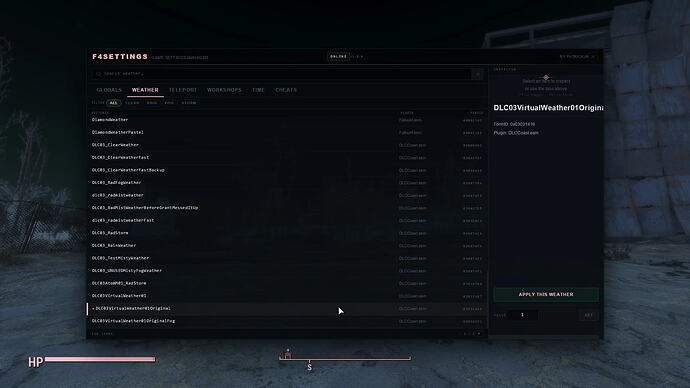Switch to the TIME tab
Viewport: 690px width, 388px height.
click(x=258, y=90)
